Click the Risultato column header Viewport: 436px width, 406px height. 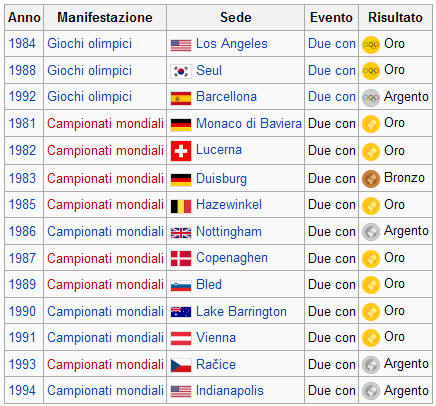pos(395,17)
